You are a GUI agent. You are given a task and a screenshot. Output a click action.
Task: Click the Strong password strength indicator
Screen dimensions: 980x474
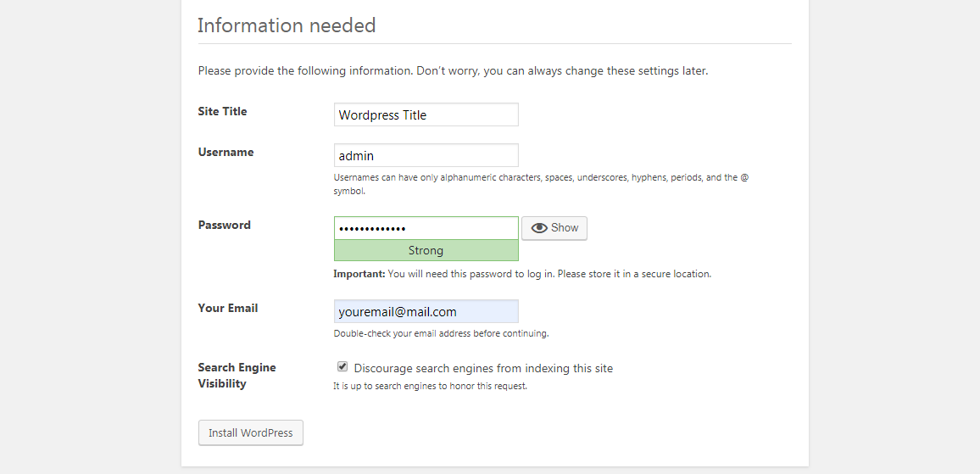426,250
